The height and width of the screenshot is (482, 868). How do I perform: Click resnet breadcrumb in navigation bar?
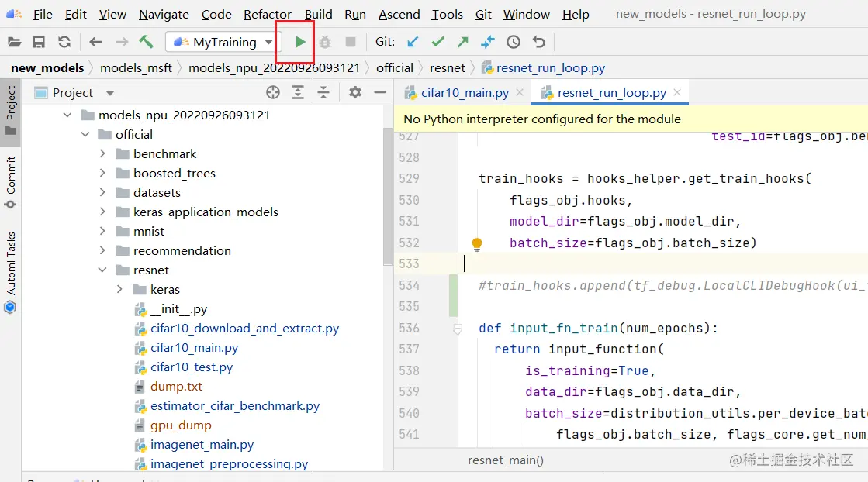tap(448, 68)
